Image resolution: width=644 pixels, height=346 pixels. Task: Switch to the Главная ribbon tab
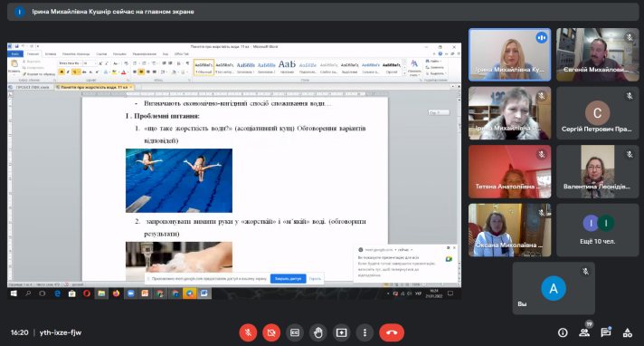click(33, 54)
